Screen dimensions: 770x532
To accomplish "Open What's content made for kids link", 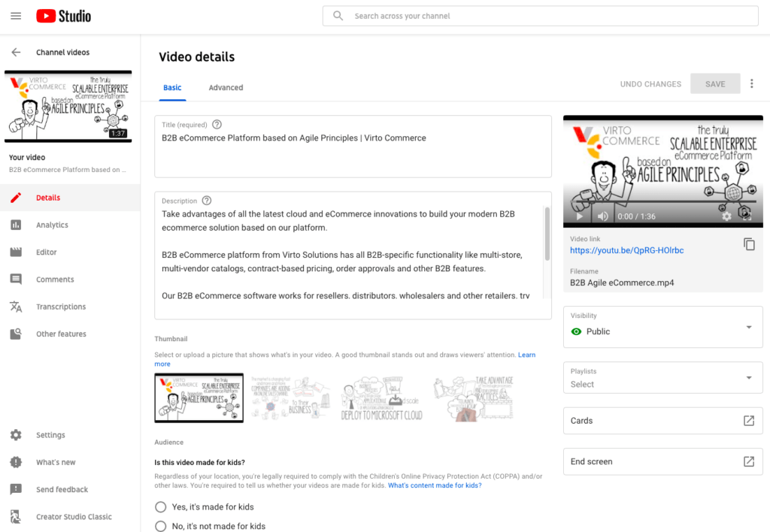I will (x=435, y=485).
